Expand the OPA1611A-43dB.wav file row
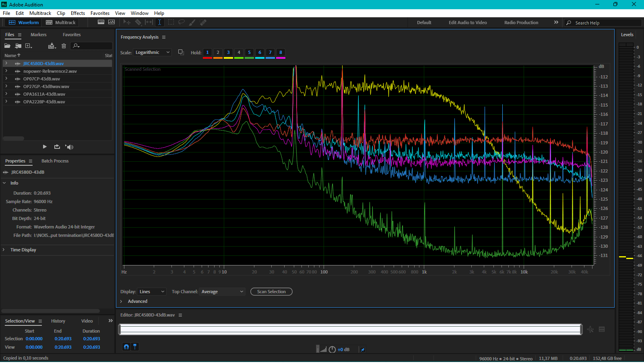The width and height of the screenshot is (644, 364). click(6, 94)
